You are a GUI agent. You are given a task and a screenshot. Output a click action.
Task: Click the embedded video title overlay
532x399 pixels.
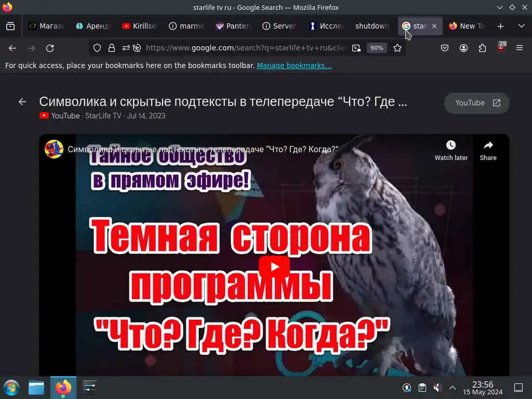[x=203, y=149]
